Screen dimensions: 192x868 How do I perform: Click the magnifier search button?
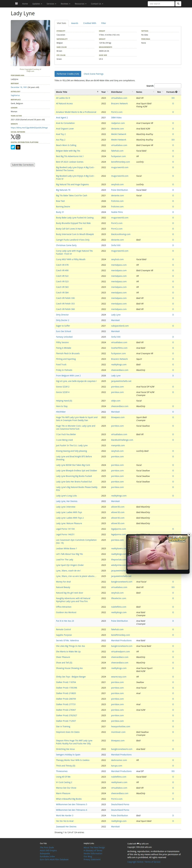point(178,4)
